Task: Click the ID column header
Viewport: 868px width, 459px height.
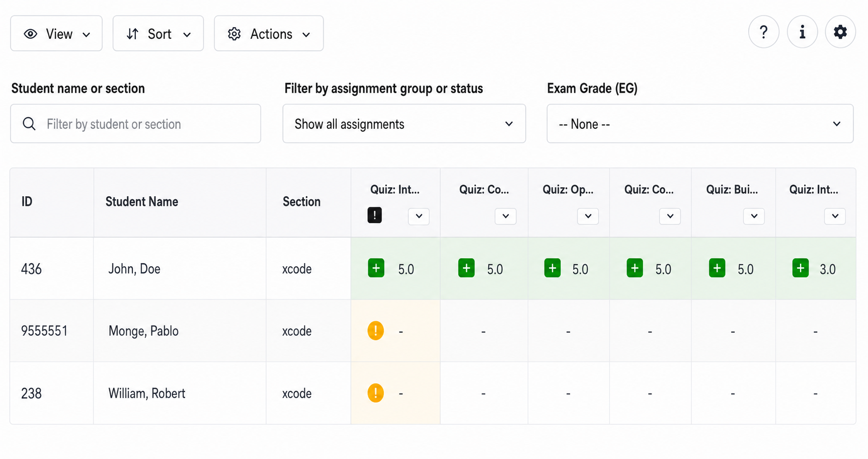Action: (27, 202)
